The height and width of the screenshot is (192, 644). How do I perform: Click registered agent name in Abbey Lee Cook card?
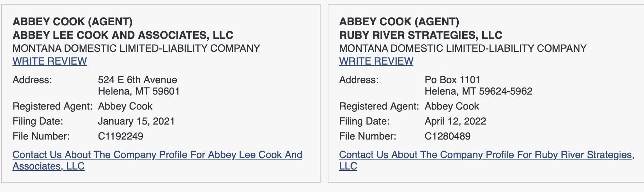click(125, 106)
